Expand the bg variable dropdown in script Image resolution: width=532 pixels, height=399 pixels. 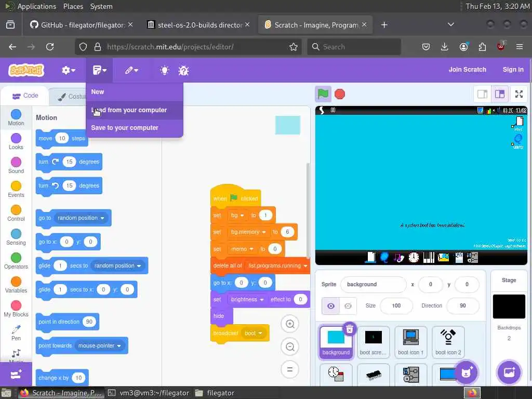click(242, 216)
